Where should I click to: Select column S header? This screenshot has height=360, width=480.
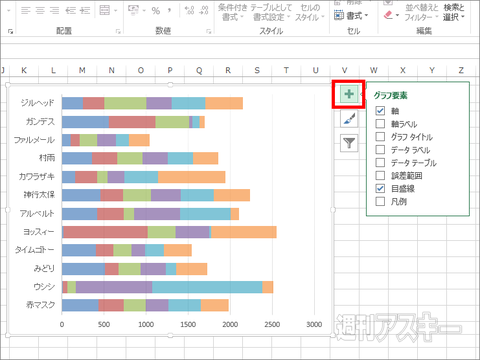257,70
